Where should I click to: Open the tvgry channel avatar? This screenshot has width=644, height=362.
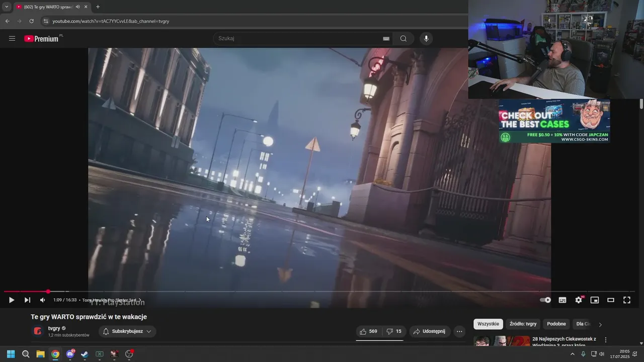pos(38,331)
